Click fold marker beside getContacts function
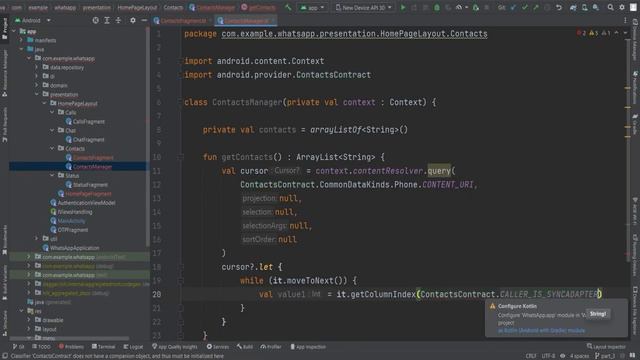The height and width of the screenshot is (360, 640). point(180,157)
